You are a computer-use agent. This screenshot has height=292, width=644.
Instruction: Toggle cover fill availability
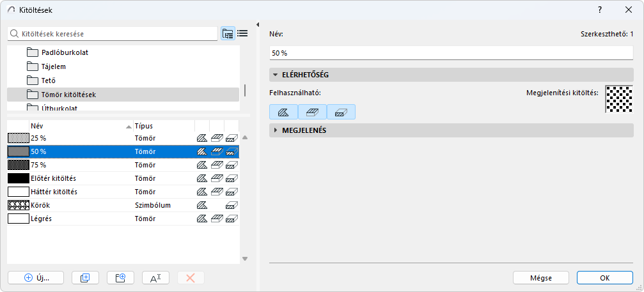coord(312,112)
